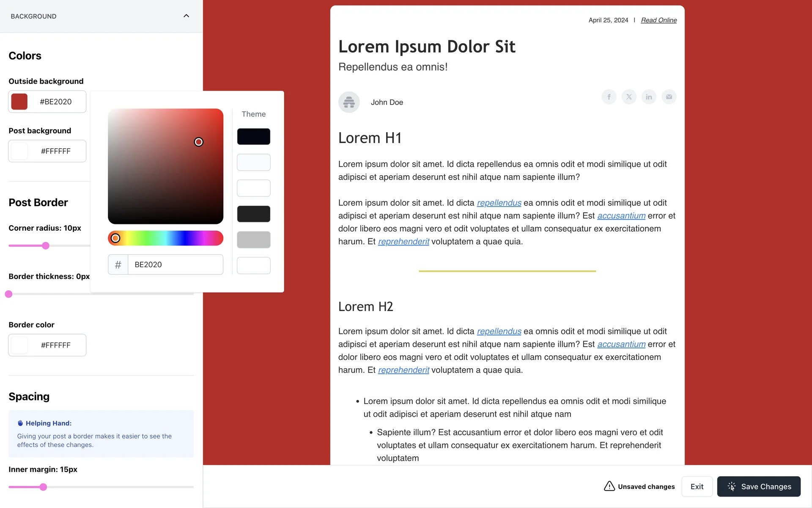Select the dark gray theme swatch

pyautogui.click(x=253, y=214)
